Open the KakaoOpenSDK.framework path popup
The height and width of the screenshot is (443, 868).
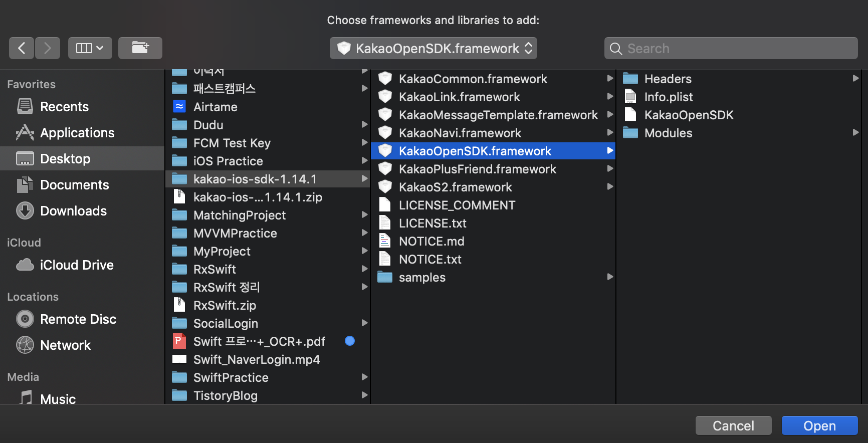[433, 48]
